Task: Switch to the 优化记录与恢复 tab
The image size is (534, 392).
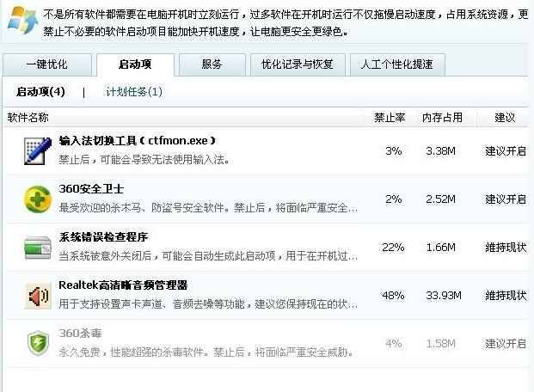Action: (297, 64)
